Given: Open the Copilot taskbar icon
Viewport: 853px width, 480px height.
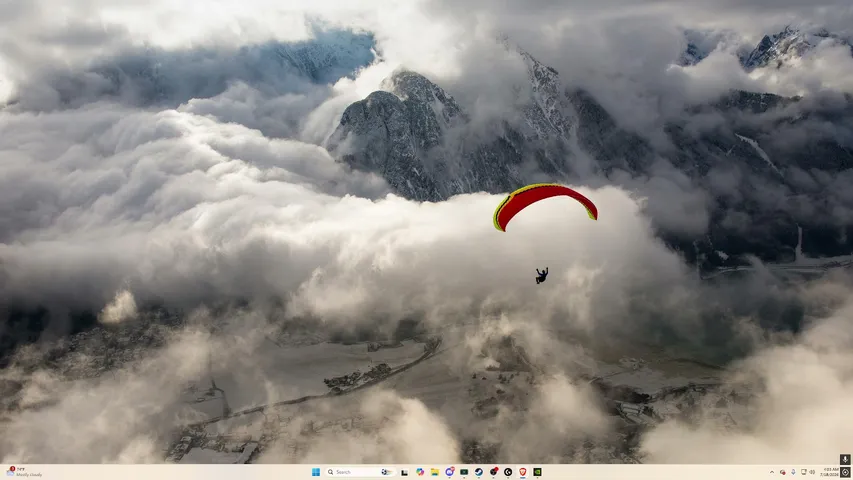Looking at the screenshot, I should click(420, 472).
